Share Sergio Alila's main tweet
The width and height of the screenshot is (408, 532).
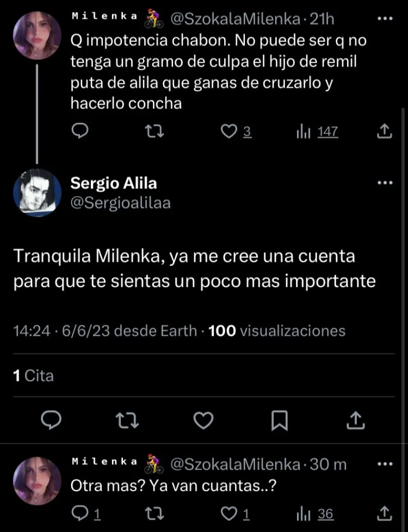tap(355, 420)
